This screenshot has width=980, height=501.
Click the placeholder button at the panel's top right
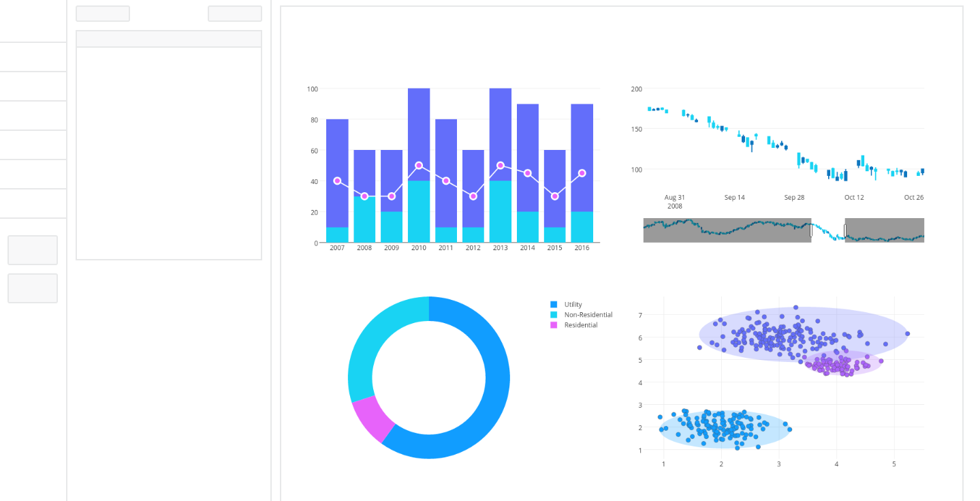[x=234, y=13]
